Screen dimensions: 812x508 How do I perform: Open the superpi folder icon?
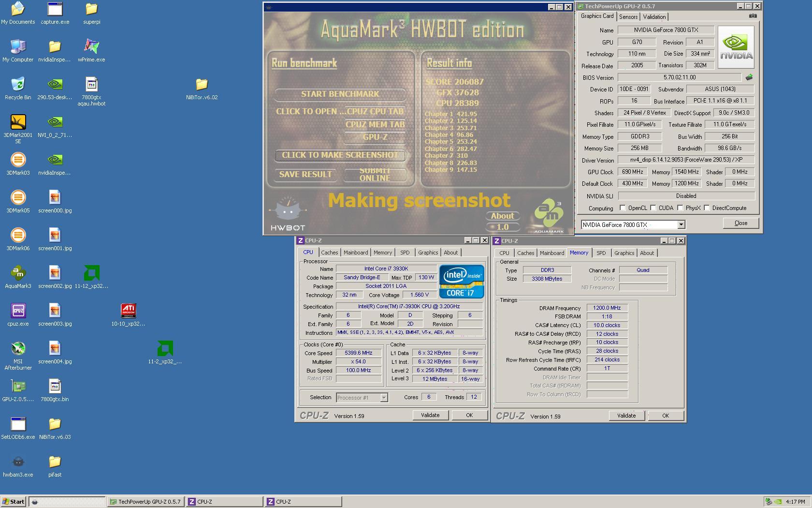tap(91, 13)
